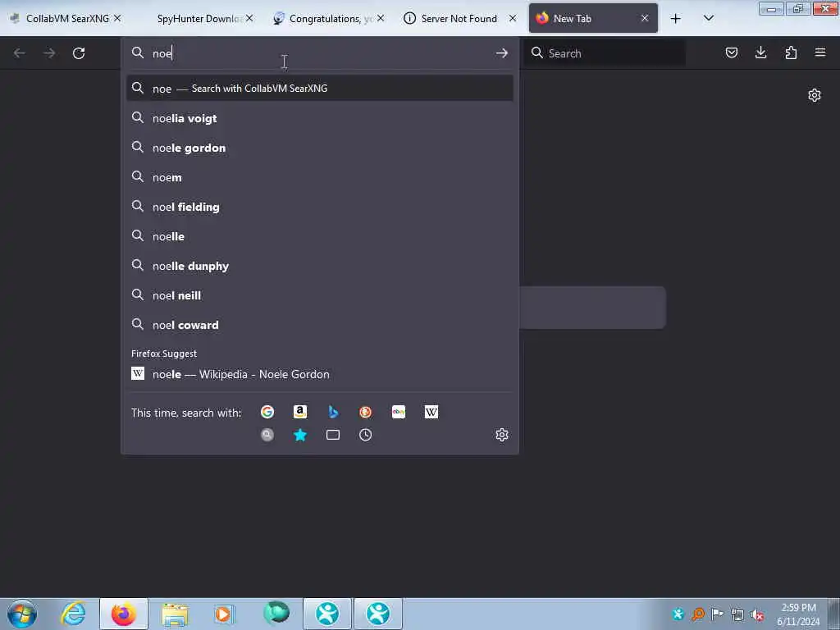Screen dimensions: 840x630
Task: Open Windows Explorer folder on taskbar
Action: tap(175, 614)
